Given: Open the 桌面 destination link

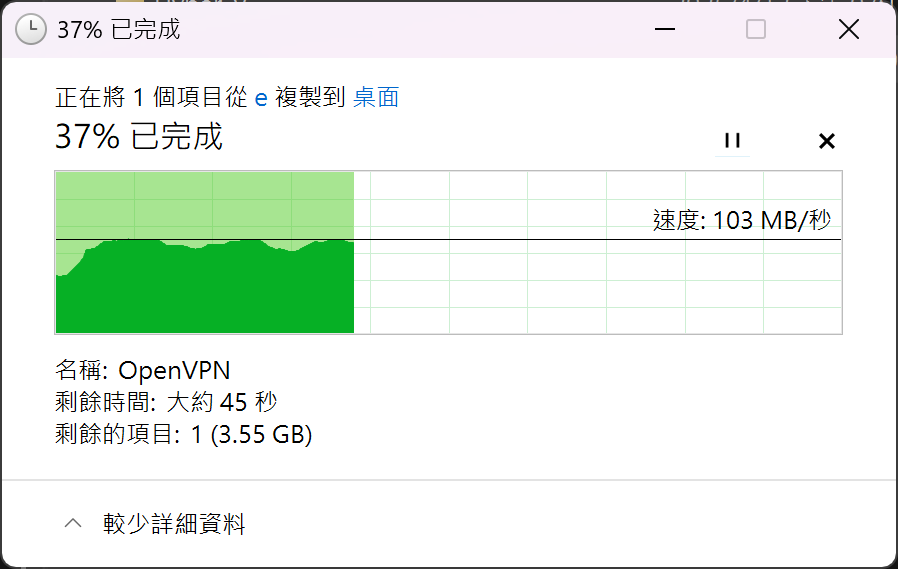Looking at the screenshot, I should (376, 97).
